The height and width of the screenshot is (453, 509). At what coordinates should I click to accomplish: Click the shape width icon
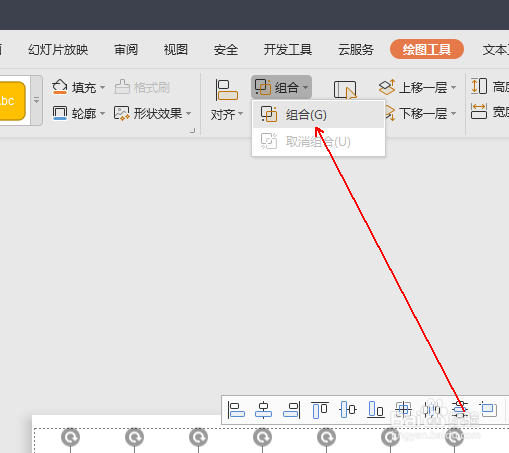click(479, 111)
